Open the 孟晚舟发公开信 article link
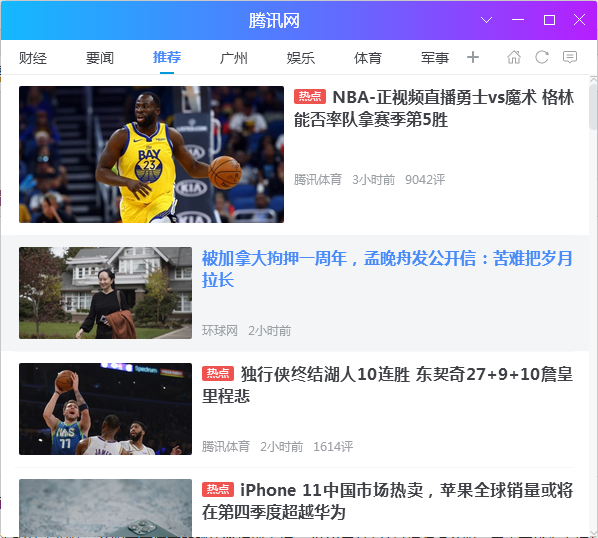The width and height of the screenshot is (598, 538). (x=387, y=269)
